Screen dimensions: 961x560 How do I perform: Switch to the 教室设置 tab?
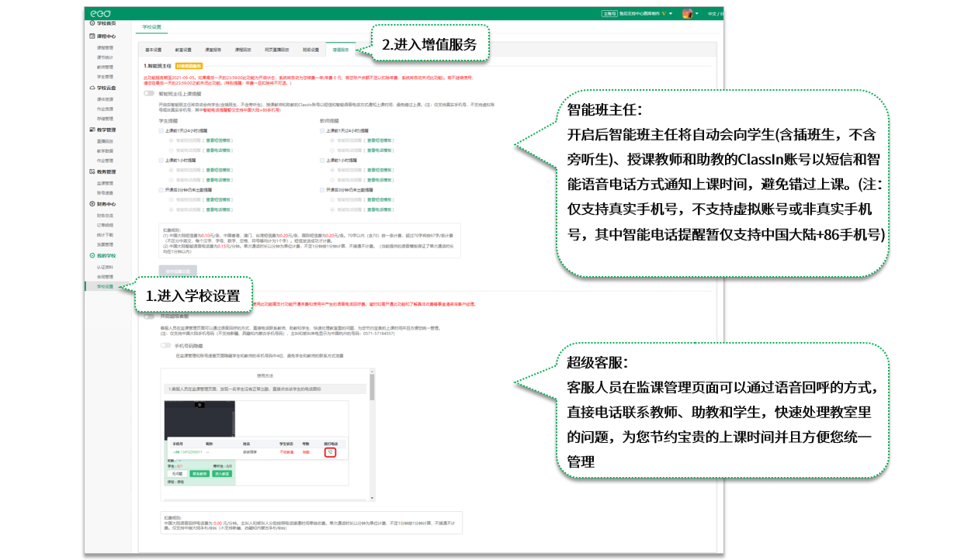[x=183, y=50]
